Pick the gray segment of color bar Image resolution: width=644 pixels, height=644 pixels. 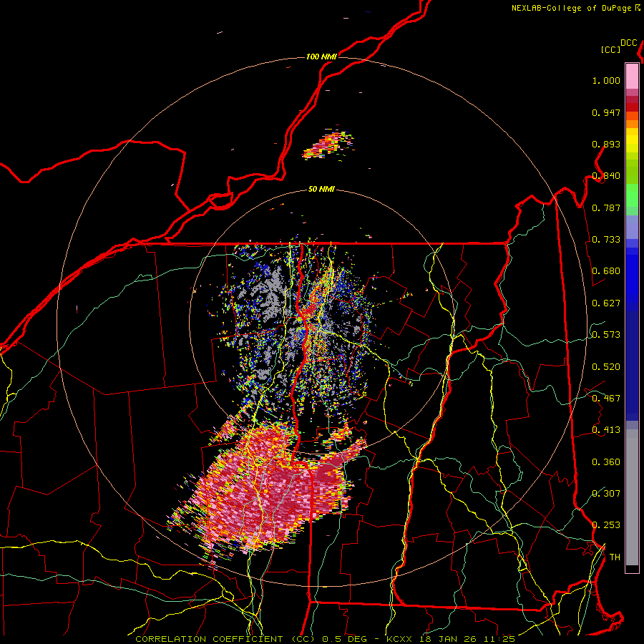point(632,497)
